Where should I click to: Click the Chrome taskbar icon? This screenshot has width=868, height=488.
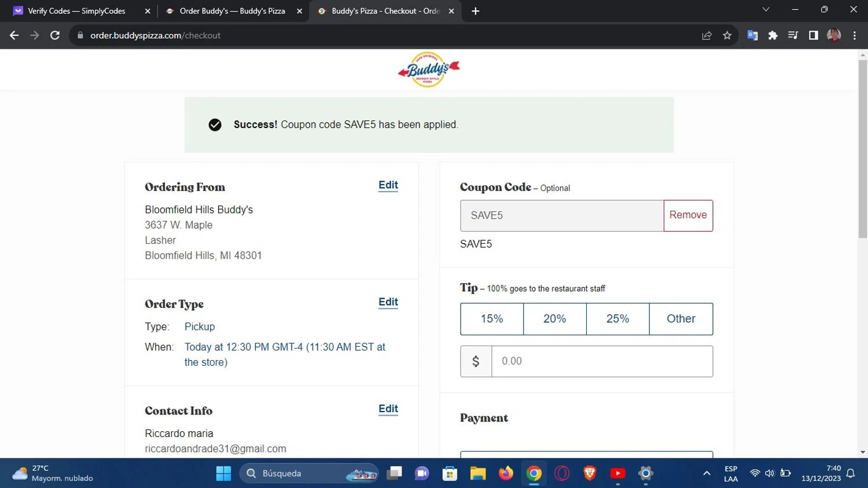pyautogui.click(x=534, y=474)
